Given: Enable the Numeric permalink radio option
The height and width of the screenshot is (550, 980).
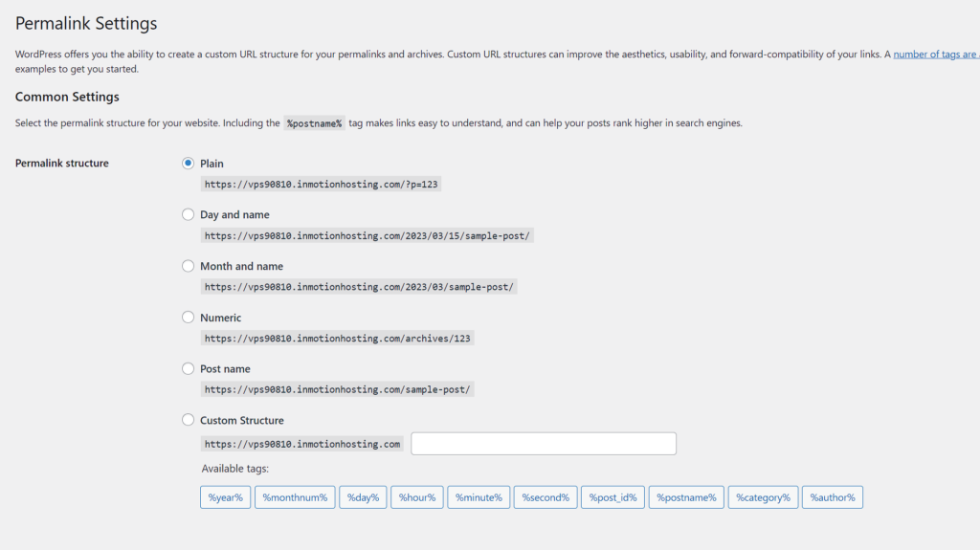Looking at the screenshot, I should click(188, 318).
